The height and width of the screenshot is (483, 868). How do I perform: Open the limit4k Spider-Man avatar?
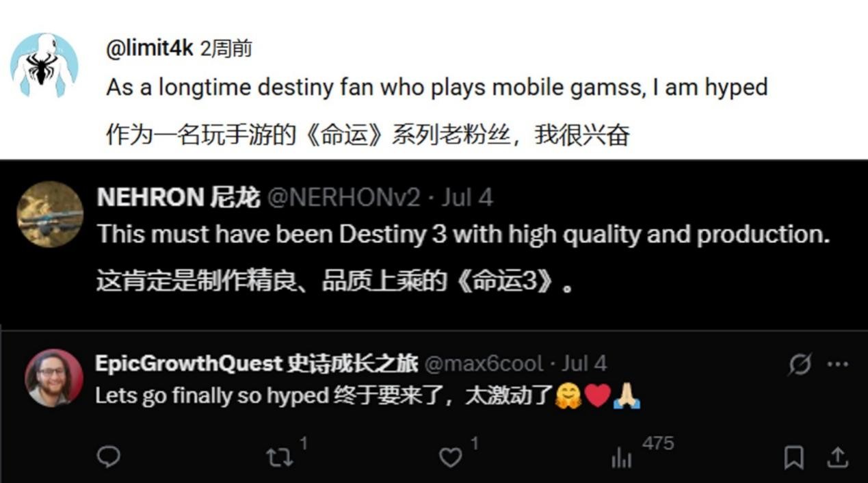point(44,66)
